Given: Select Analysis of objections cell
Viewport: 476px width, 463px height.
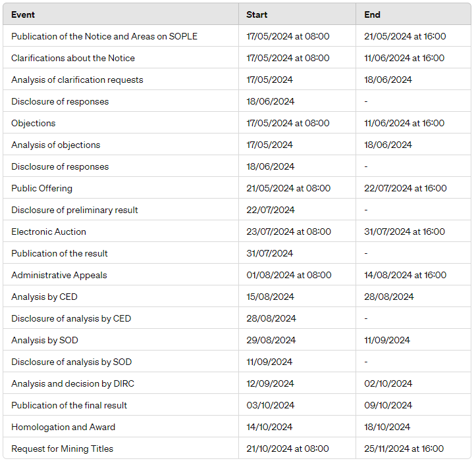Looking at the screenshot, I should point(56,145).
